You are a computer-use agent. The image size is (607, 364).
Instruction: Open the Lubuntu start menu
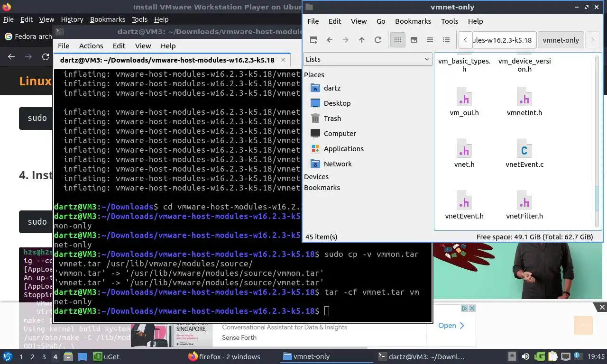pyautogui.click(x=8, y=357)
